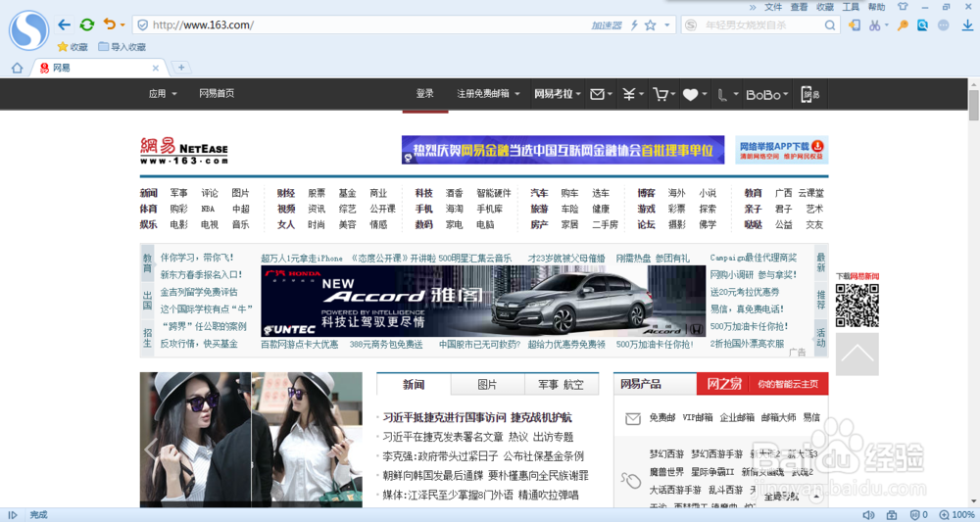Click the orange undo/restore page icon
The image size is (980, 522).
tap(109, 24)
